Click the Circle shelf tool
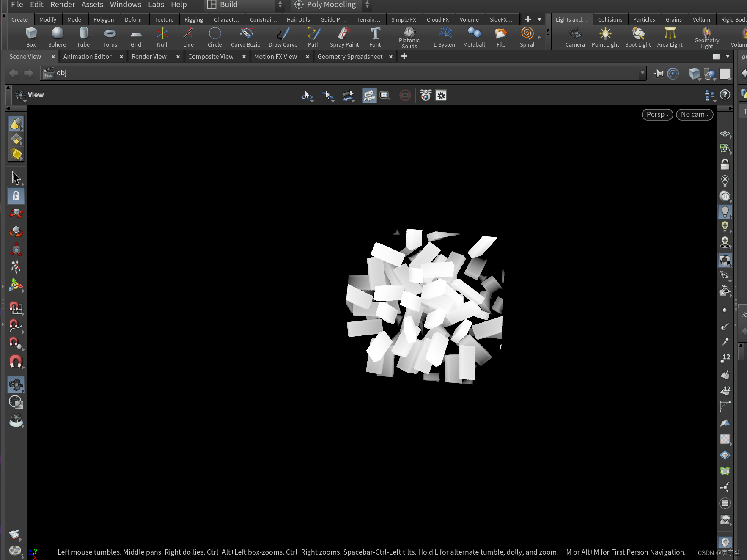 214,37
